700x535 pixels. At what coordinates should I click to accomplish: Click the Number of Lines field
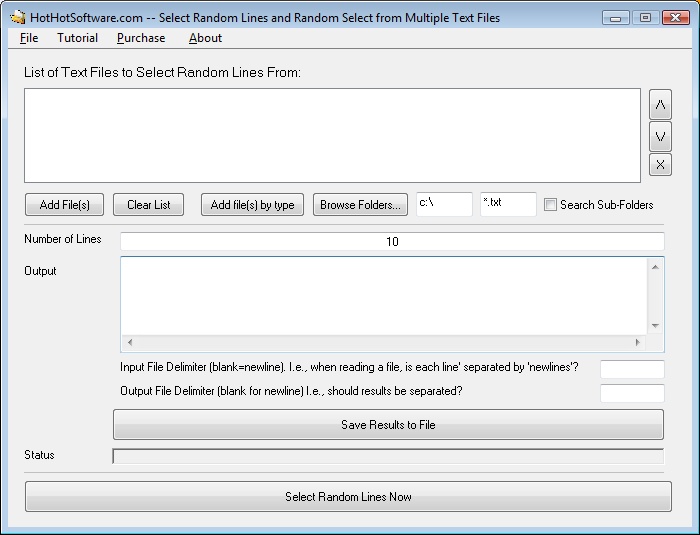coord(392,242)
